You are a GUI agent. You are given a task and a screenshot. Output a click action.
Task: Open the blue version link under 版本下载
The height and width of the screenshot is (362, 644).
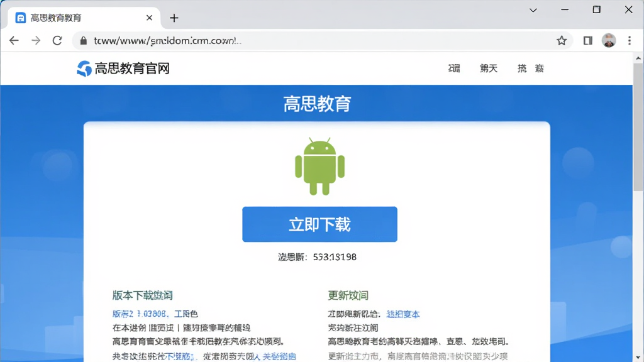pyautogui.click(x=140, y=314)
